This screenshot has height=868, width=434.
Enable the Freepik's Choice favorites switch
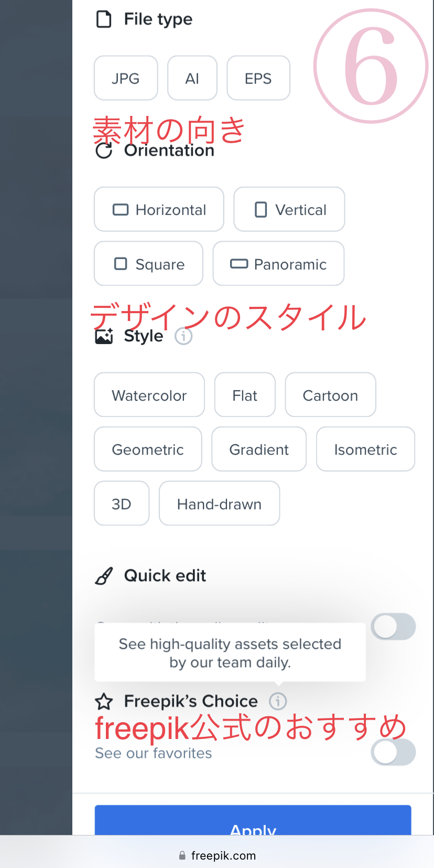[393, 752]
